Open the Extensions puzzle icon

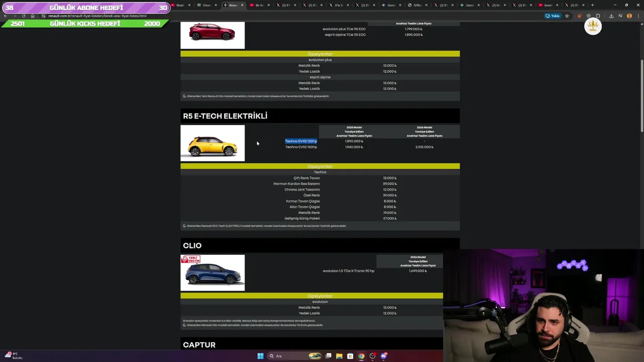click(598, 16)
